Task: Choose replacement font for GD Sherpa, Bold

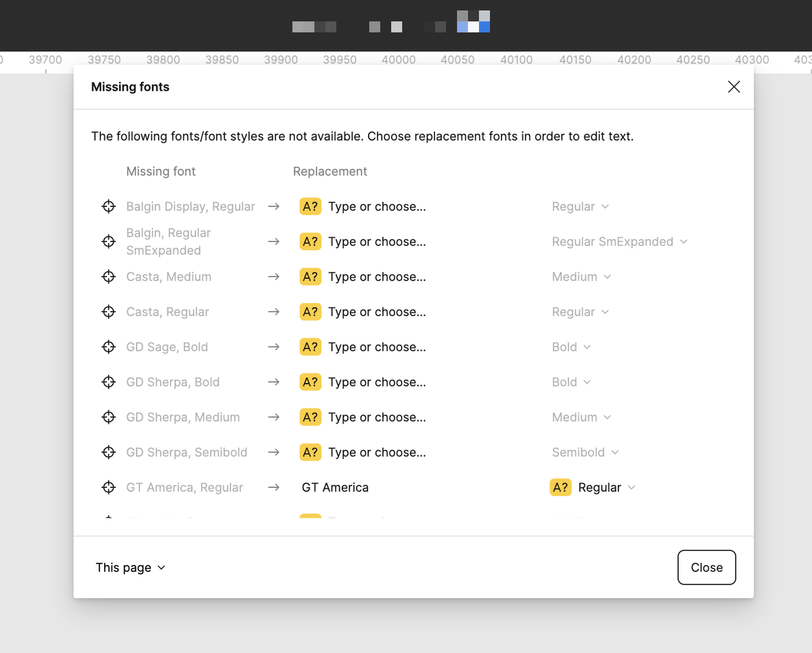Action: click(377, 382)
